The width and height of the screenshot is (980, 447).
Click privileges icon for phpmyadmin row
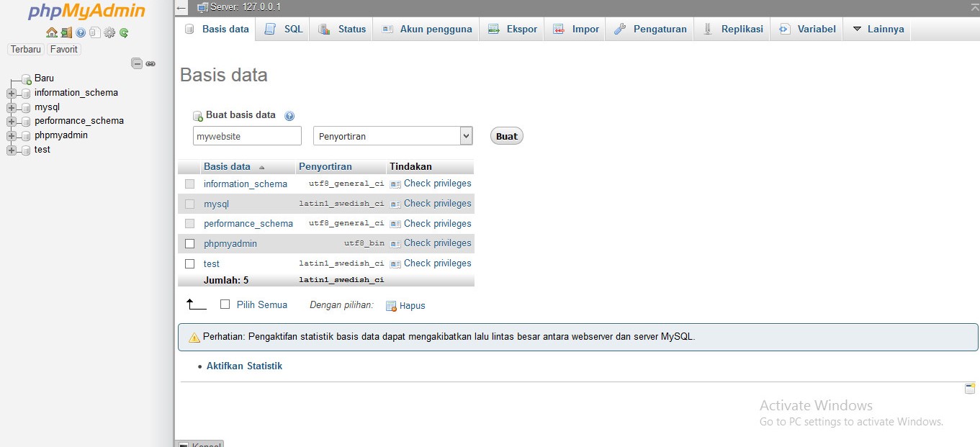(395, 244)
